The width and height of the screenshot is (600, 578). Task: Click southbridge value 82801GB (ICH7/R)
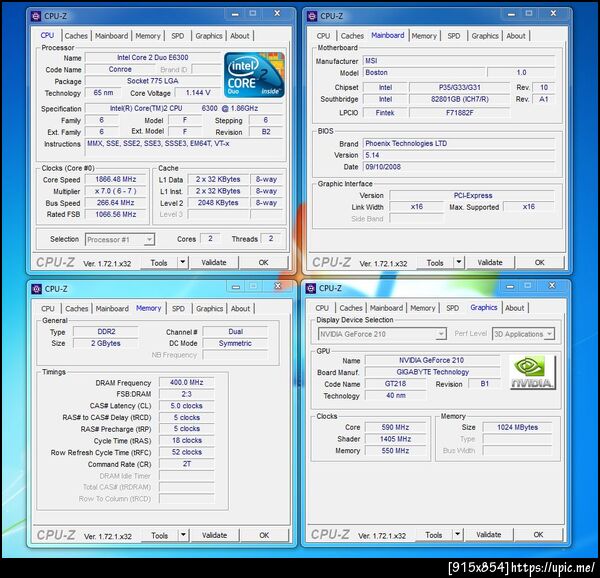pos(460,99)
